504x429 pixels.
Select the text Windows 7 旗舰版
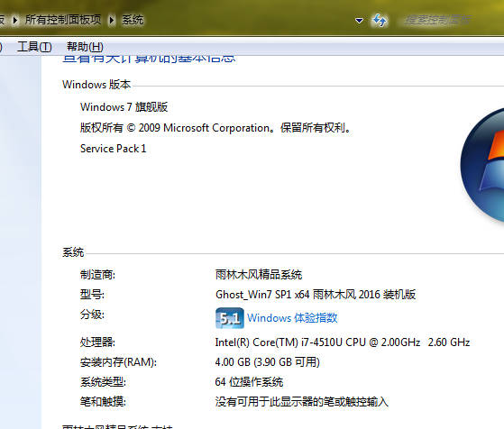[x=124, y=107]
